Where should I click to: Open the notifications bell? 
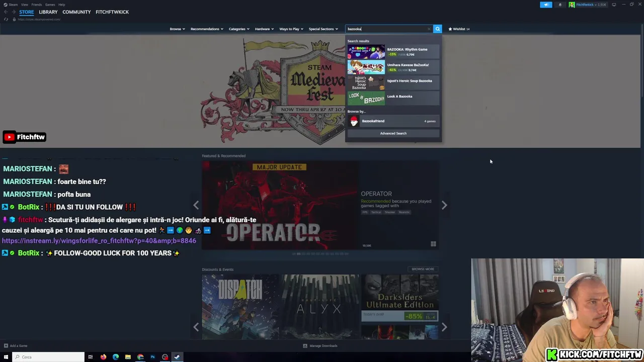coord(560,5)
